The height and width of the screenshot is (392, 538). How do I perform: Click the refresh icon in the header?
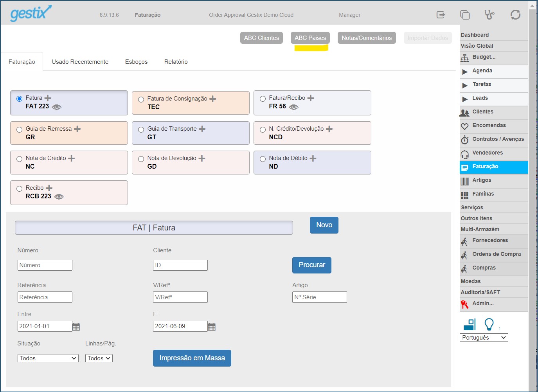pyautogui.click(x=515, y=15)
